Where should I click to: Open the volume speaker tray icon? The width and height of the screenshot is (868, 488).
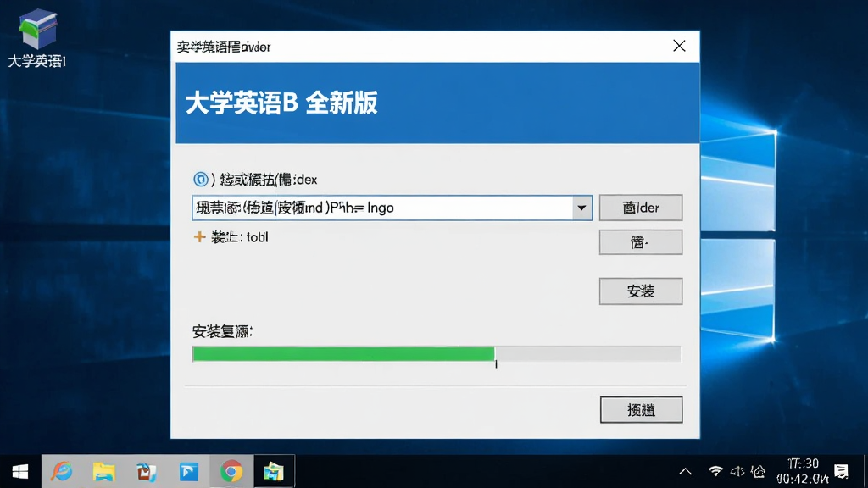737,471
